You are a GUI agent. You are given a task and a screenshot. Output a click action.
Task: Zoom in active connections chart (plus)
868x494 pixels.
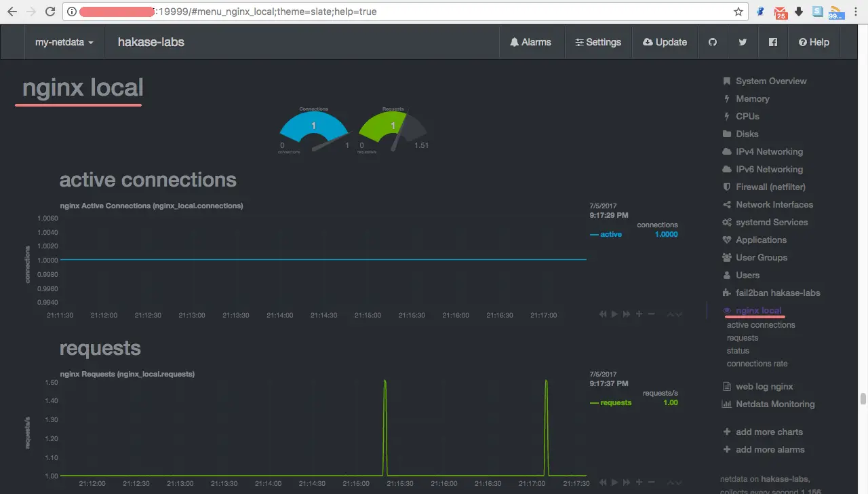639,314
